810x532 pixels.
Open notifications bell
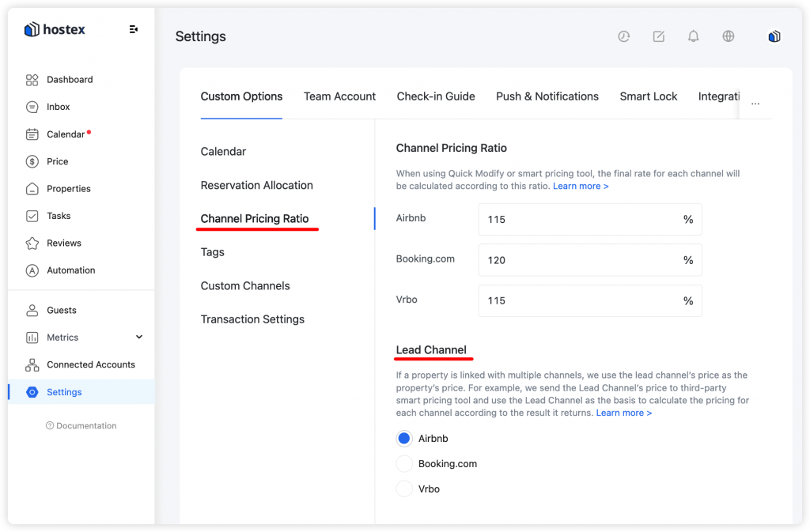693,36
